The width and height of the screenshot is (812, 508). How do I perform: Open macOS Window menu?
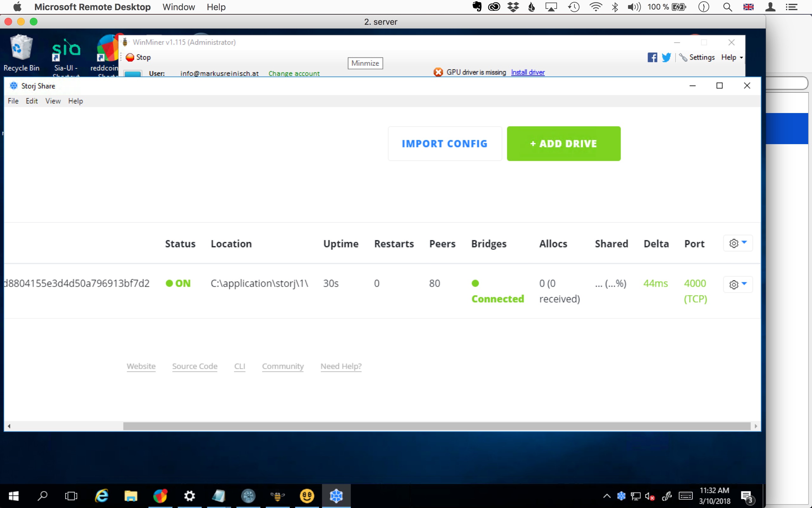click(179, 7)
